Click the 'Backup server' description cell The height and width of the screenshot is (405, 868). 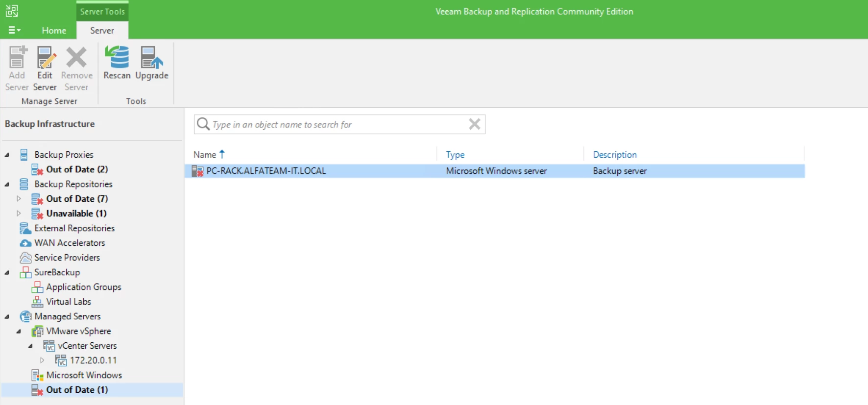[620, 171]
